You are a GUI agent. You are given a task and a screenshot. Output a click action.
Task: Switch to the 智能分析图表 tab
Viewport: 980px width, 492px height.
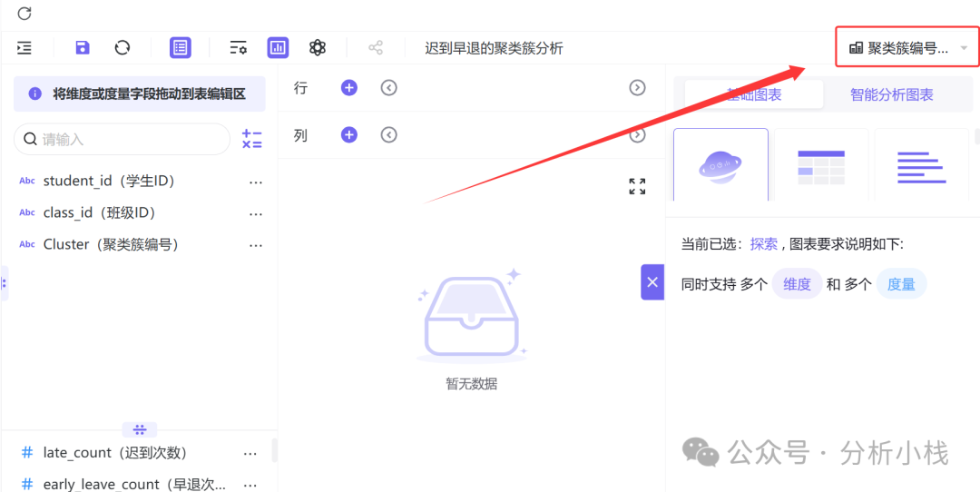[x=892, y=95]
